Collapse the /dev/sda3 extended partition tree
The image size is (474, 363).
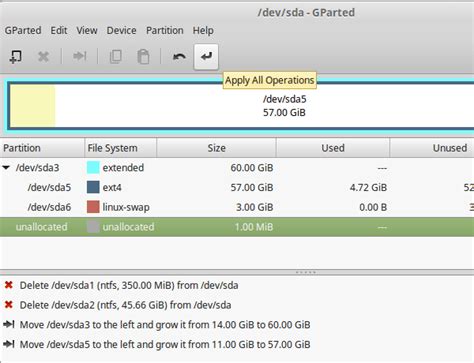(x=6, y=167)
